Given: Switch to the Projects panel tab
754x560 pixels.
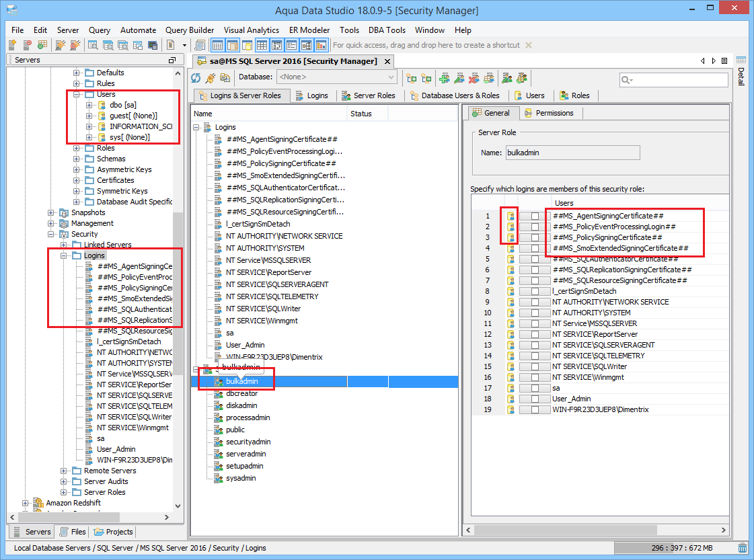Looking at the screenshot, I should (114, 532).
